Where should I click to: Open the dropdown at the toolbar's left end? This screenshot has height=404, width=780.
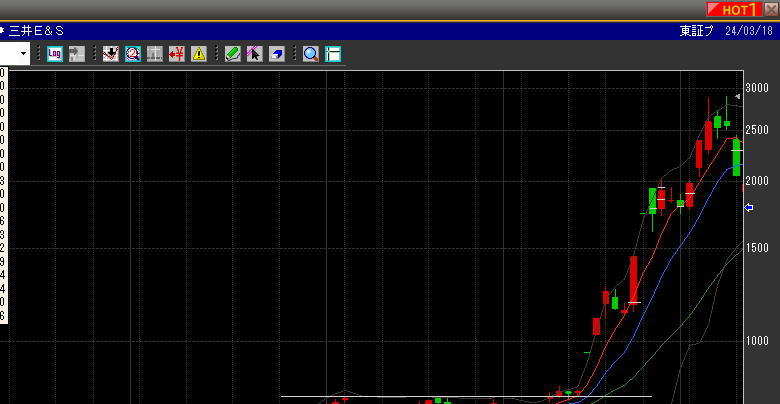[22, 53]
